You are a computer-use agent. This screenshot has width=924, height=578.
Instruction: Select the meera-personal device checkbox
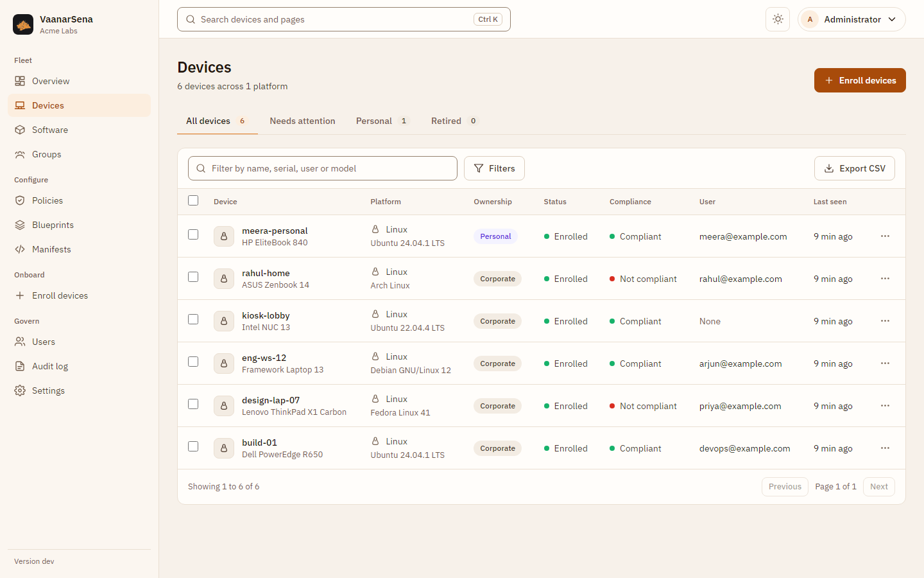(193, 234)
